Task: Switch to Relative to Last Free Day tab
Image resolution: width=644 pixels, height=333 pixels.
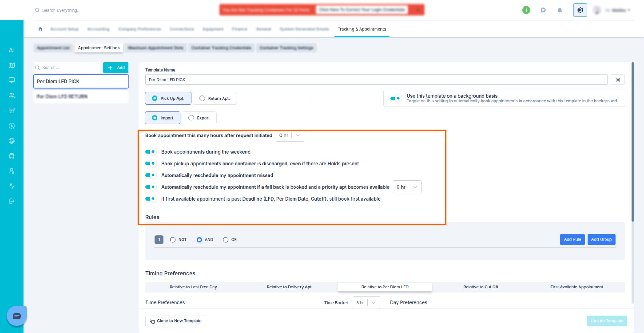Action: [193, 287]
